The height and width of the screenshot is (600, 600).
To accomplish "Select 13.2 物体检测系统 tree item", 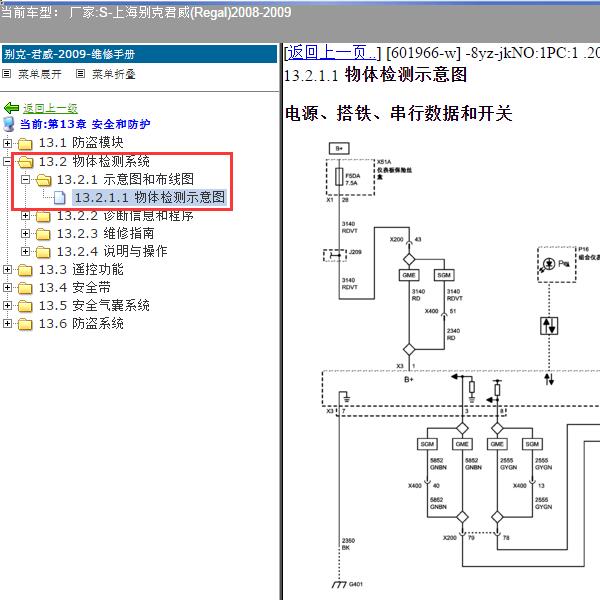I will click(x=94, y=161).
